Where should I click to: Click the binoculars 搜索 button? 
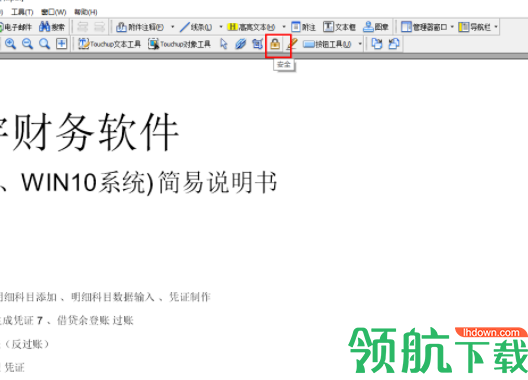(52, 27)
